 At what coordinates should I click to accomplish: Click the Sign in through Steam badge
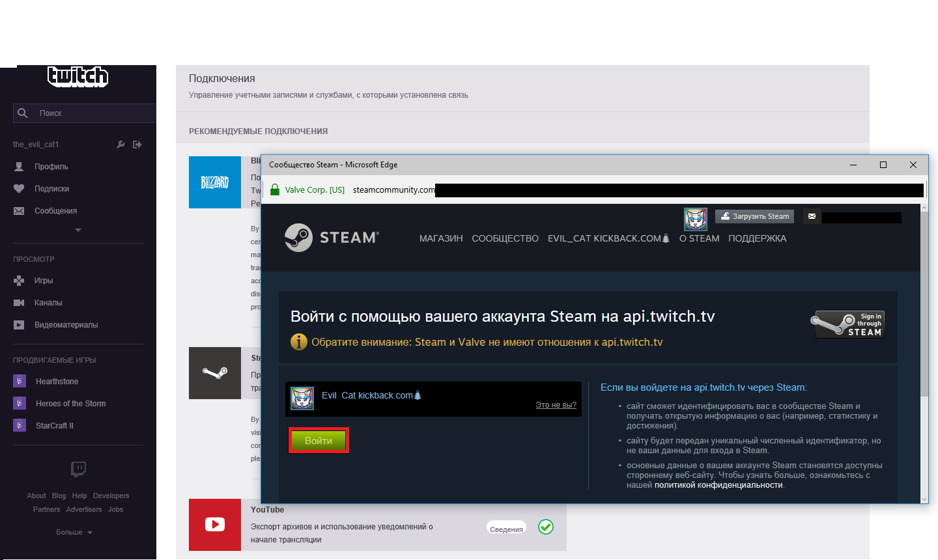coord(847,324)
